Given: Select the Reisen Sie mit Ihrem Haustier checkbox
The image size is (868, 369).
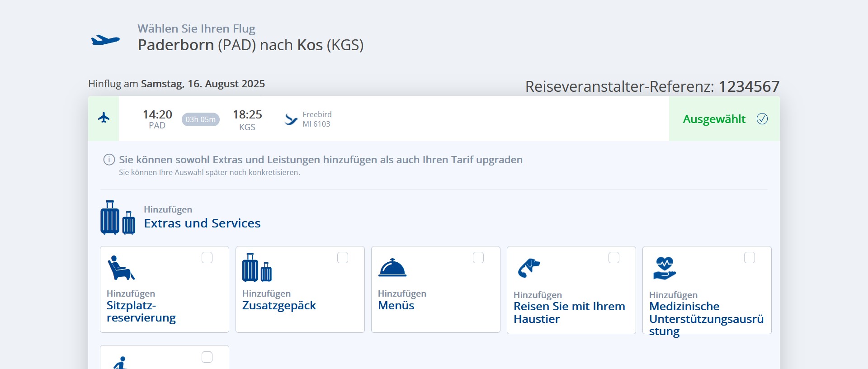Looking at the screenshot, I should tap(614, 258).
